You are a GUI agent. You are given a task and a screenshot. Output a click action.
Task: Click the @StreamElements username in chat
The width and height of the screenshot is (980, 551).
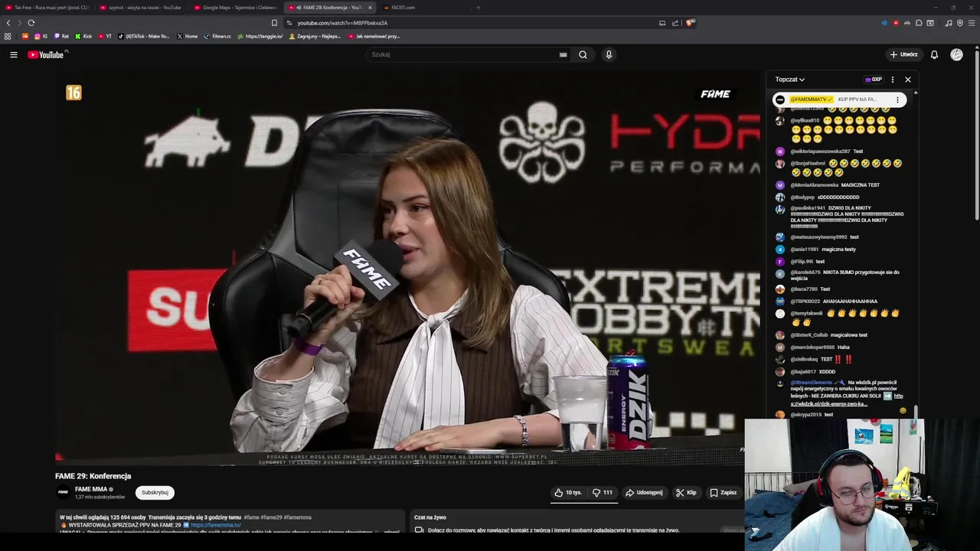[811, 383]
